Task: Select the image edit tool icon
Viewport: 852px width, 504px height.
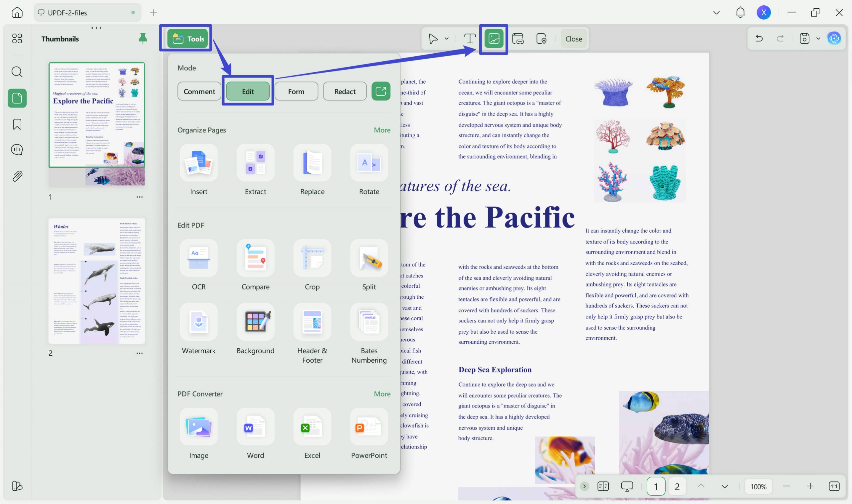Action: coord(494,39)
